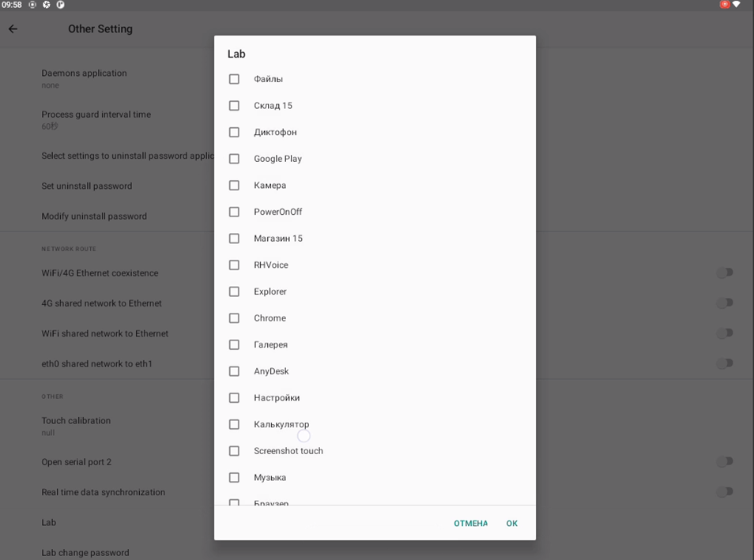The width and height of the screenshot is (754, 560).
Task: Click the Wi-Fi status icon
Action: (737, 5)
